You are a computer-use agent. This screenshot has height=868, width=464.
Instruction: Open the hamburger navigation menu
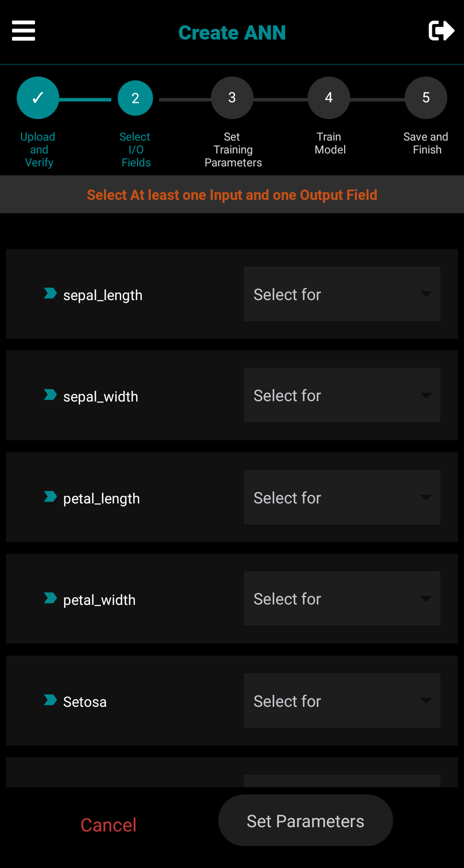click(24, 31)
